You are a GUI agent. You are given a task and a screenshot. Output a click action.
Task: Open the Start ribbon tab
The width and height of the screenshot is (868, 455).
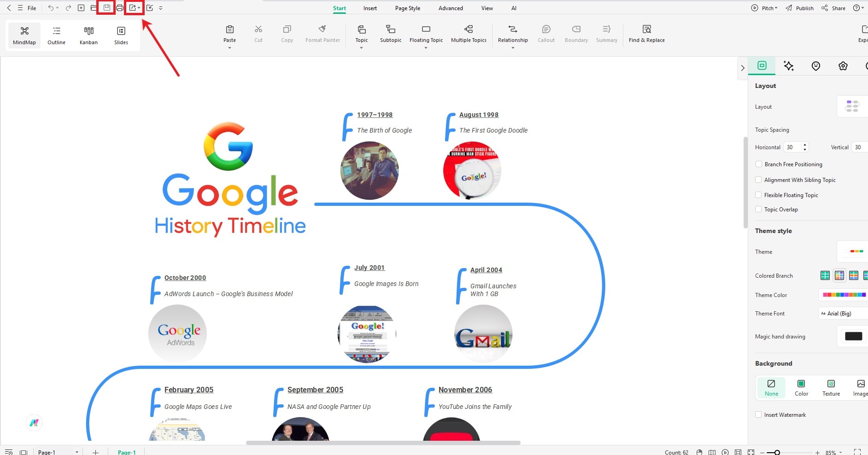(340, 8)
